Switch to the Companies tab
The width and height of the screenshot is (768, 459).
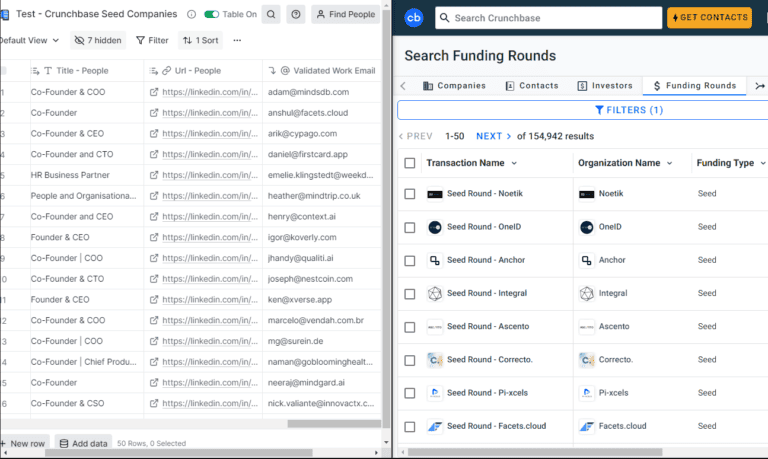[x=453, y=86]
